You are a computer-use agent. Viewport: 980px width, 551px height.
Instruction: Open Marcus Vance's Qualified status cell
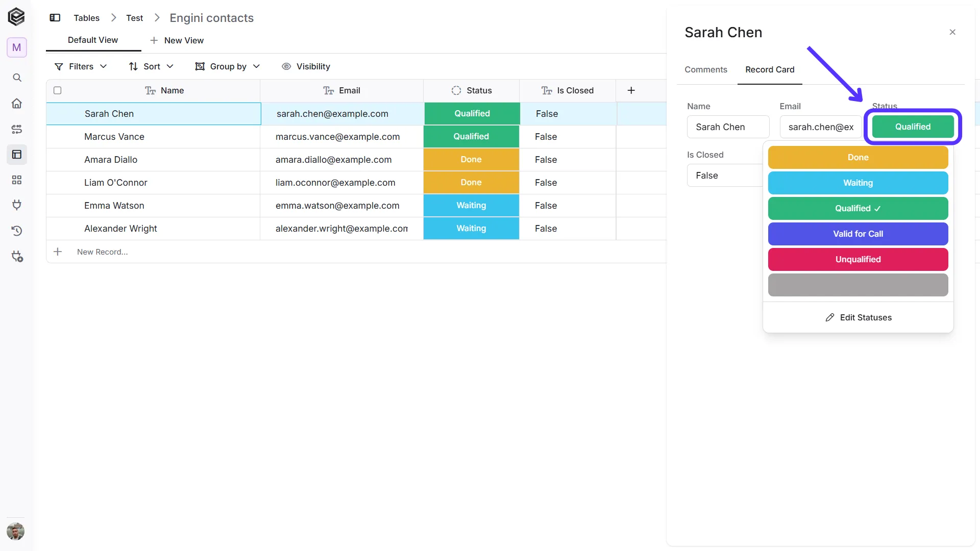tap(471, 137)
